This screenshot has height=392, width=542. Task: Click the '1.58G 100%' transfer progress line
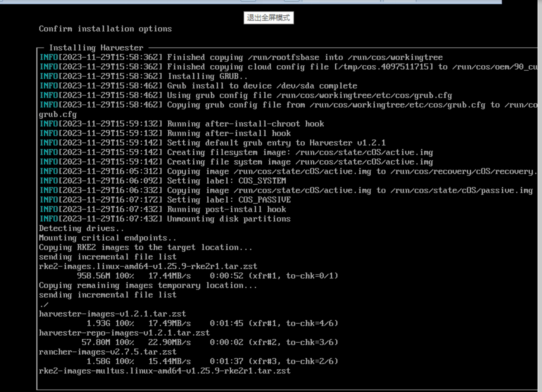click(212, 361)
